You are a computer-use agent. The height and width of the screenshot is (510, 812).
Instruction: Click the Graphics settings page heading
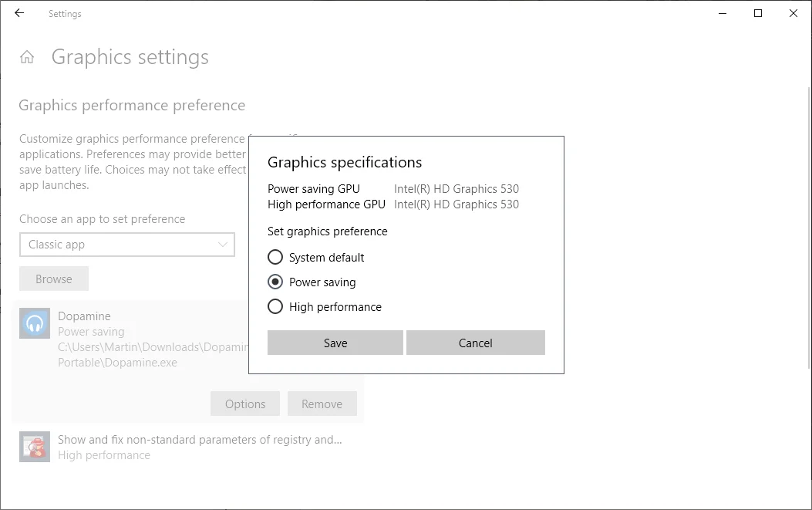130,57
